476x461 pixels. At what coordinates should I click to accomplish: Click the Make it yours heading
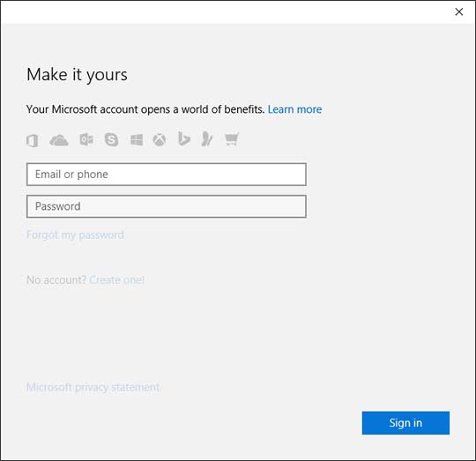(77, 75)
